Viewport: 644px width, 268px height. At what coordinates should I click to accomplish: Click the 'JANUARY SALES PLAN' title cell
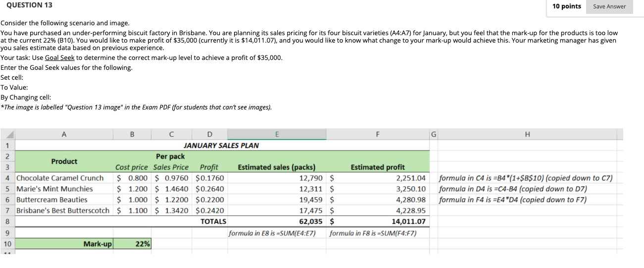click(221, 146)
